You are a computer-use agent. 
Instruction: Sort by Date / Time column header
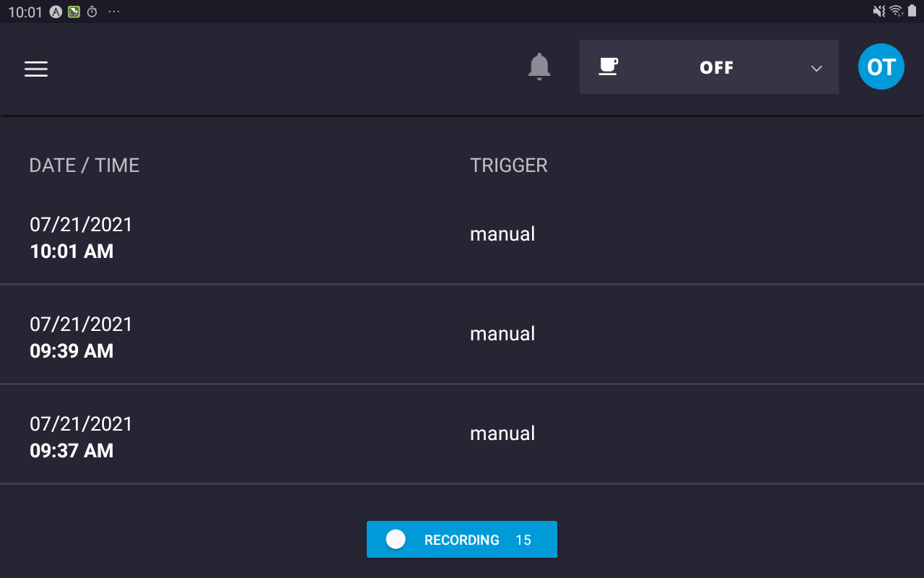(x=84, y=165)
